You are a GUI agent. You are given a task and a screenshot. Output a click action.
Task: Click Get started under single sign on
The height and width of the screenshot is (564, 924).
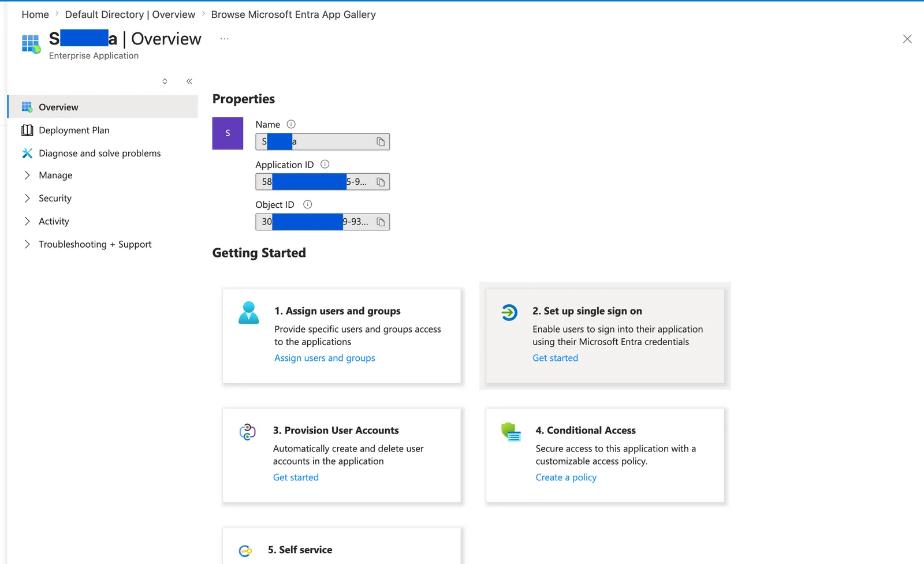pyautogui.click(x=555, y=358)
